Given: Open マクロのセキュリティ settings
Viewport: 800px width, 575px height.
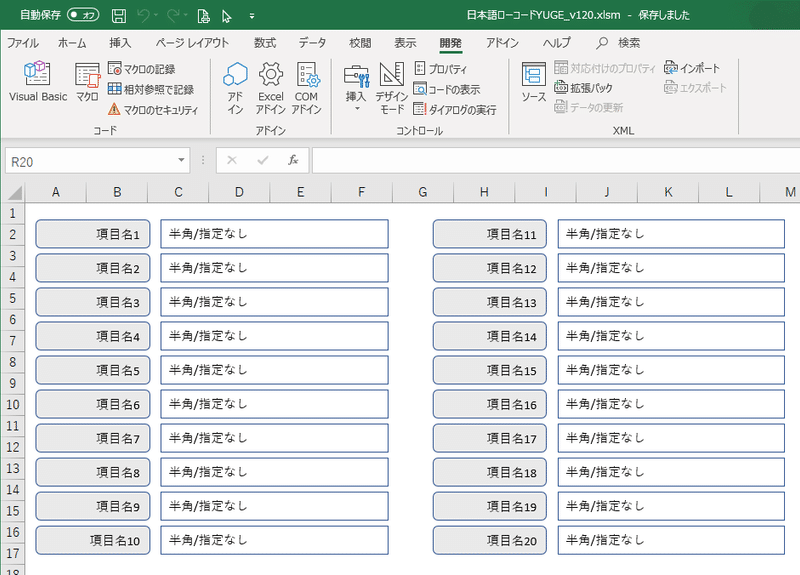Looking at the screenshot, I should (x=153, y=110).
